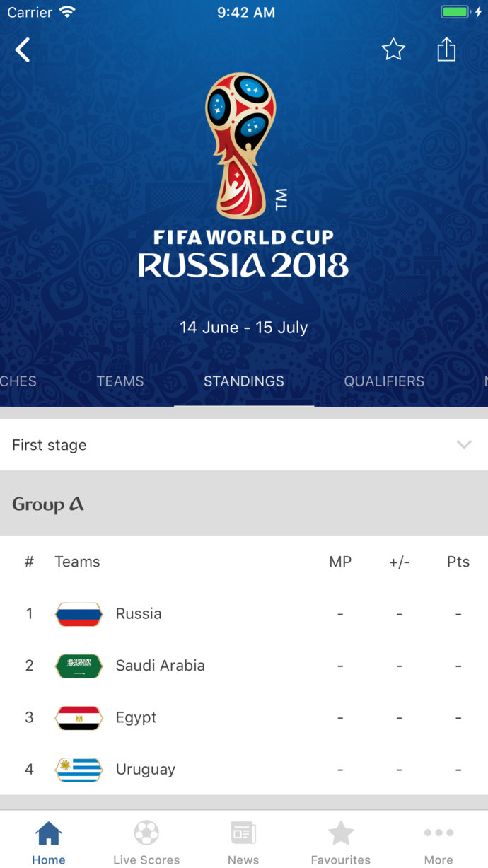Open Live Scores via the soccer ball icon
488x868 pixels.
pos(146,833)
